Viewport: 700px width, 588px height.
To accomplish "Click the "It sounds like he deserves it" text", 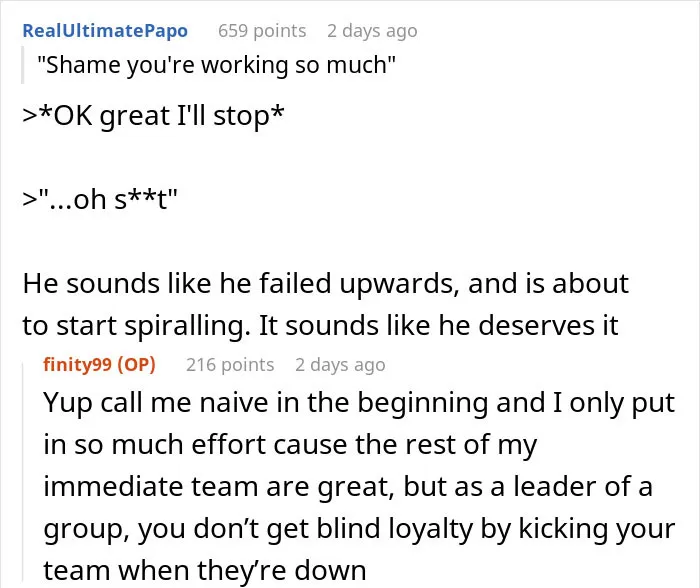I will pyautogui.click(x=438, y=325).
